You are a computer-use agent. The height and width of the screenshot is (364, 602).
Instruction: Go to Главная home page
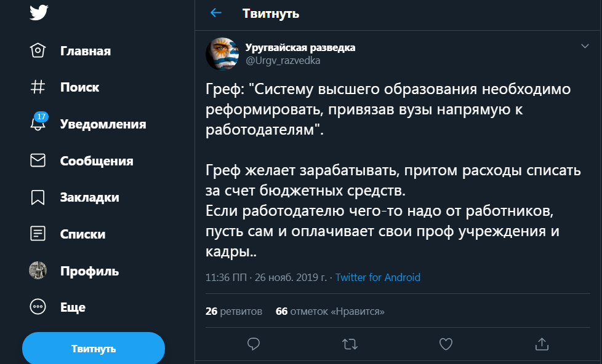85,51
